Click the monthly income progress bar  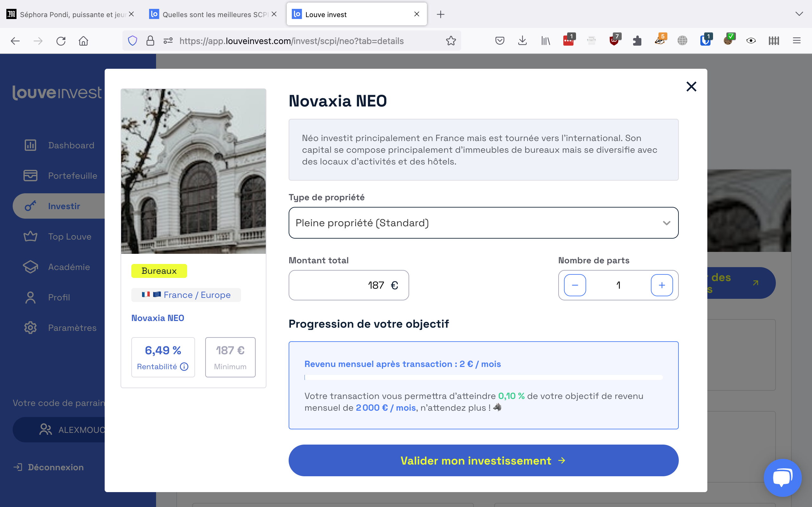[483, 378]
